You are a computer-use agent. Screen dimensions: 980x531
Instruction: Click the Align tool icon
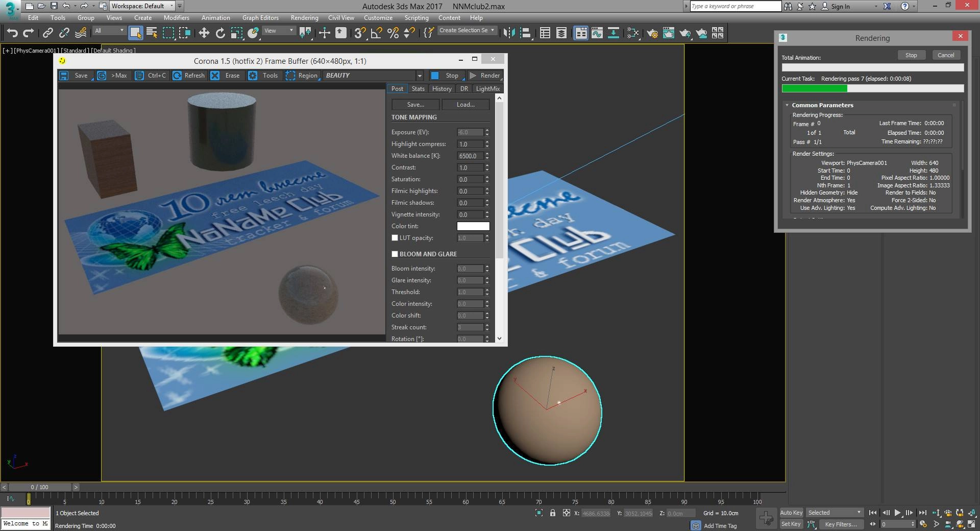click(525, 33)
